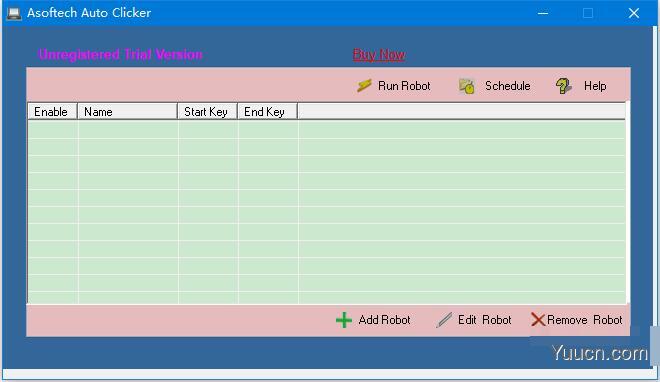
Task: Click the Asoftech app icon in title bar
Action: pyautogui.click(x=14, y=13)
